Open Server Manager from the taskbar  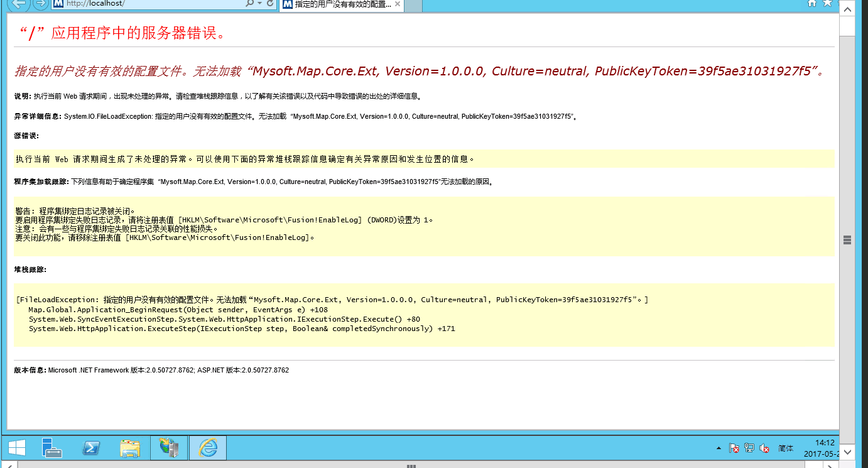point(52,448)
